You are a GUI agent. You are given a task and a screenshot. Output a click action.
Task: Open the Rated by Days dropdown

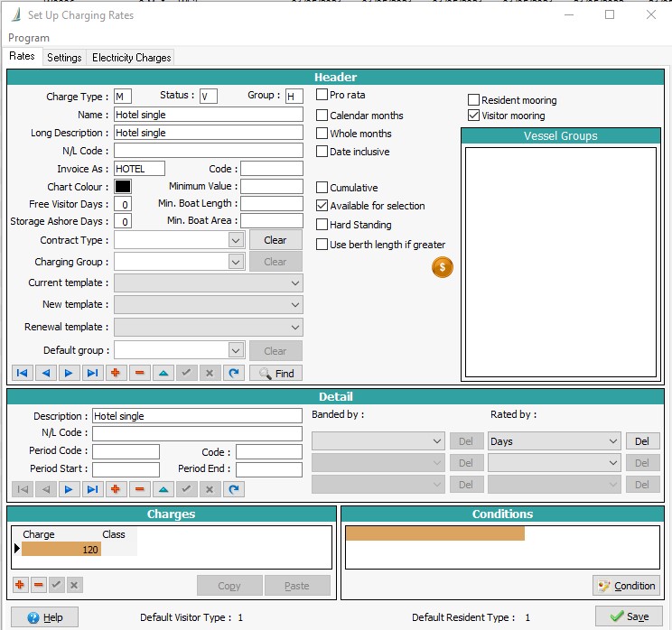coord(611,441)
